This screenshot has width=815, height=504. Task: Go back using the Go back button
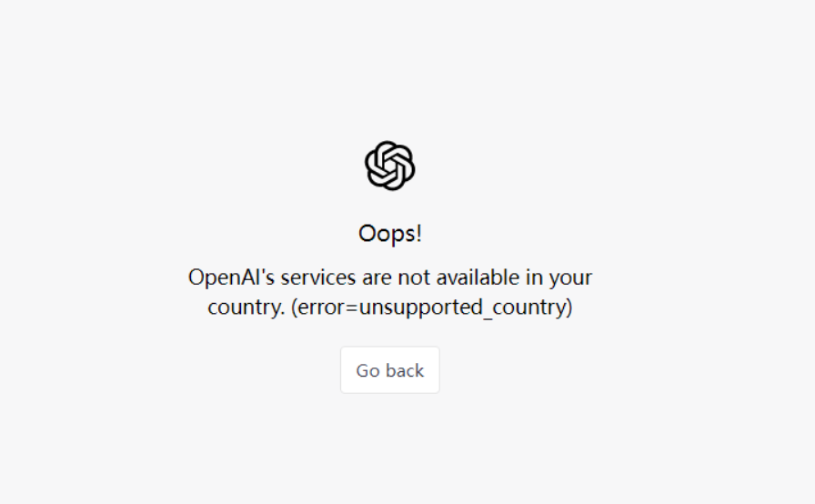point(390,370)
